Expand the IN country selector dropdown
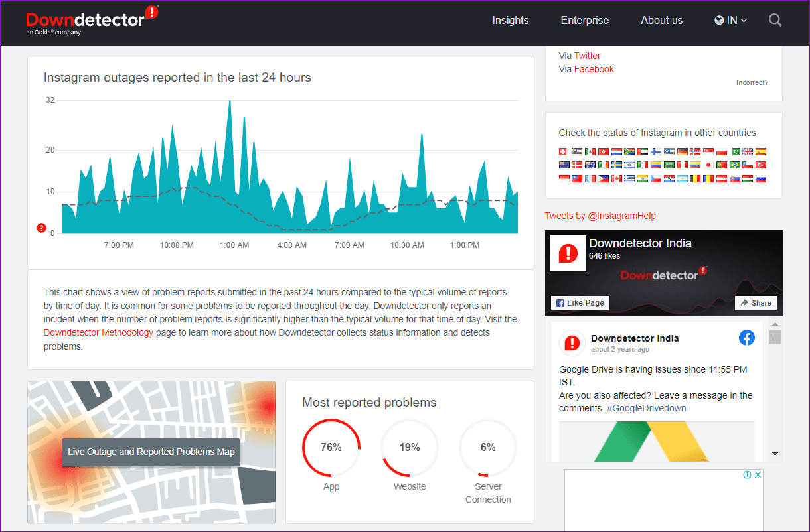This screenshot has width=810, height=532. coord(731,20)
